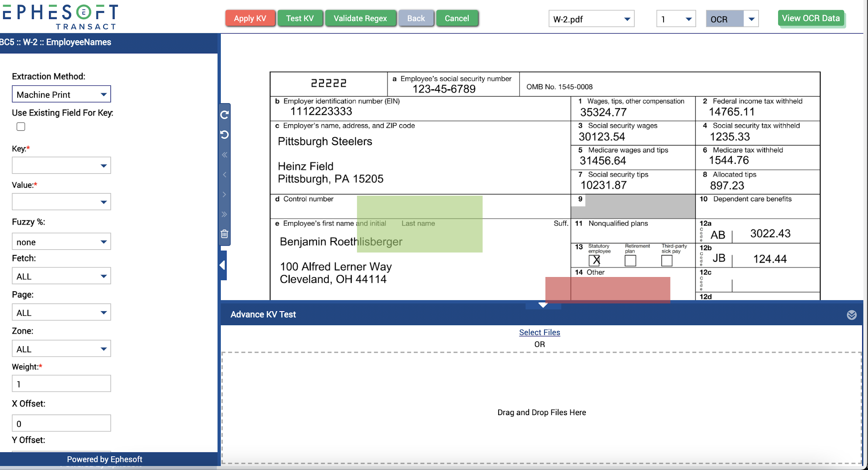Image resolution: width=868 pixels, height=470 pixels.
Task: Go to last page double-right arrow
Action: click(x=225, y=214)
